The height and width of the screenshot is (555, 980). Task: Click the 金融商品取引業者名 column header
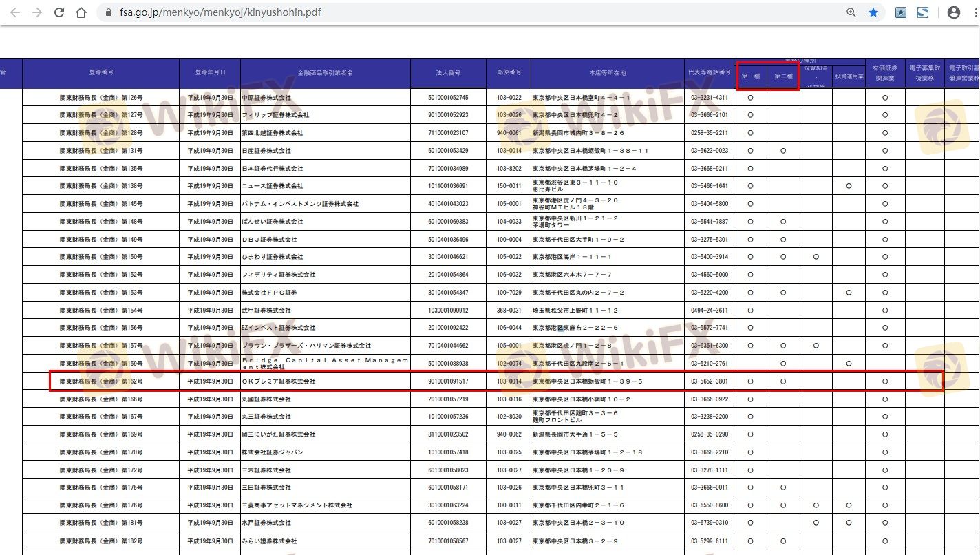click(325, 72)
